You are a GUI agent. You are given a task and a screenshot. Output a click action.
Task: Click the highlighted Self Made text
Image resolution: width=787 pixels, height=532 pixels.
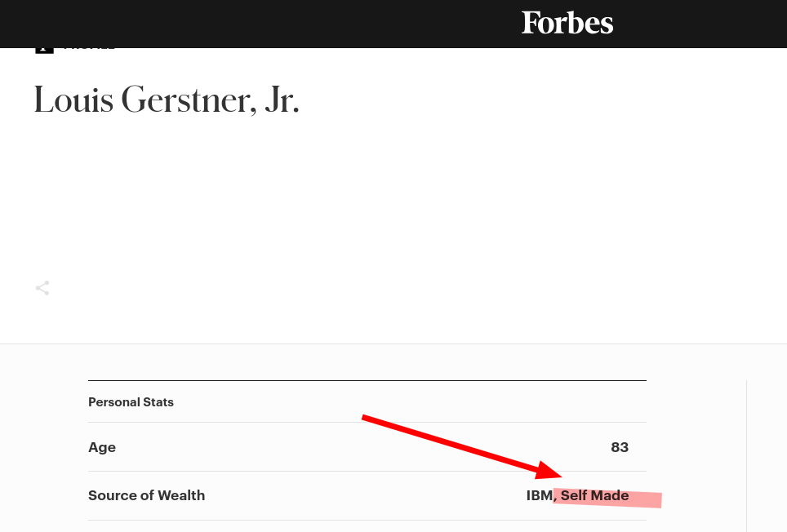[595, 495]
